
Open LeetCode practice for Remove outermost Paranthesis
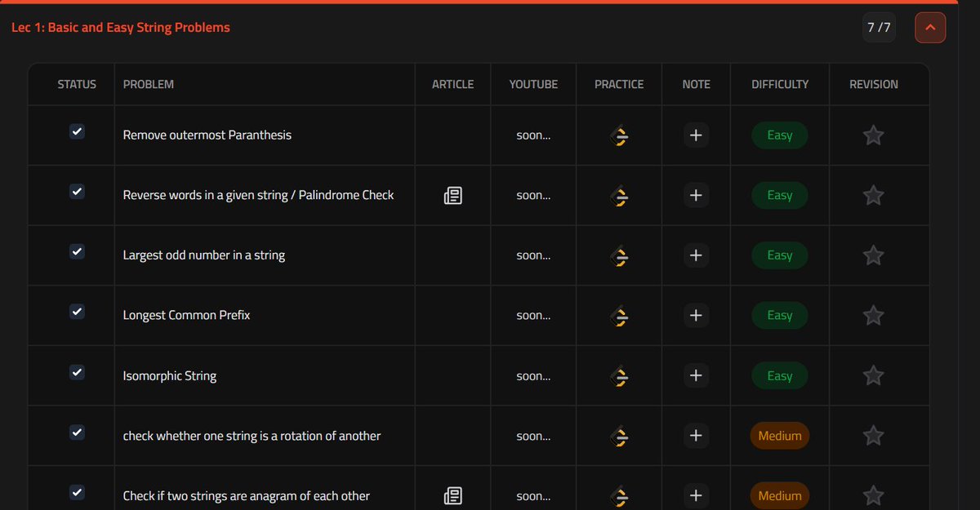[x=619, y=135]
